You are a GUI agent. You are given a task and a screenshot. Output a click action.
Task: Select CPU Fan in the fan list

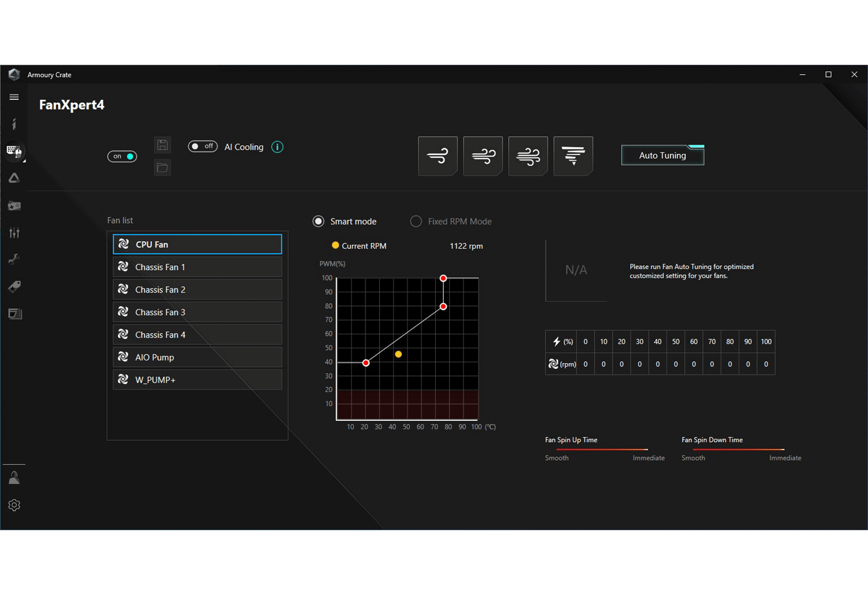pos(197,245)
